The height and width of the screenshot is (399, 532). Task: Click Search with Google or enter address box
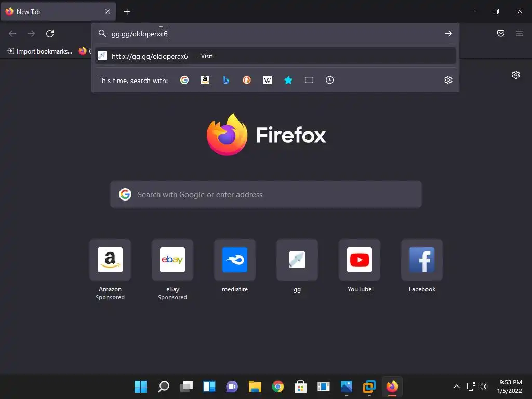(x=266, y=194)
